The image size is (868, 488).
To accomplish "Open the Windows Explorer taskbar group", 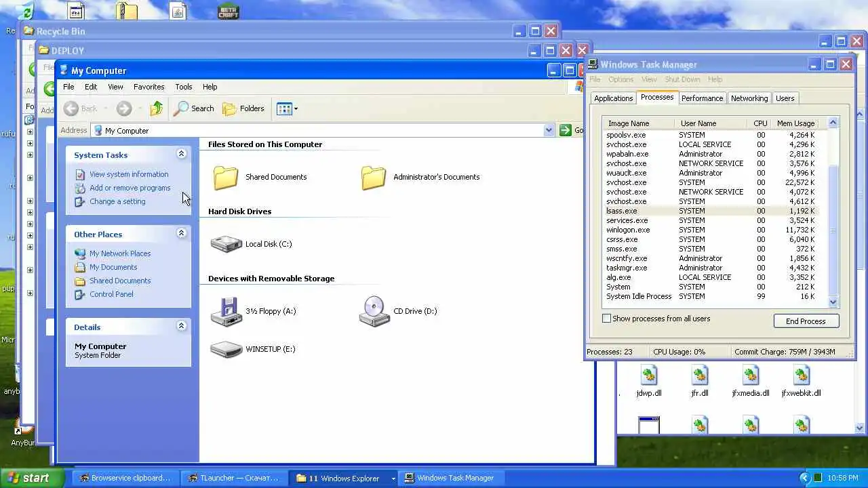I will [x=343, y=478].
